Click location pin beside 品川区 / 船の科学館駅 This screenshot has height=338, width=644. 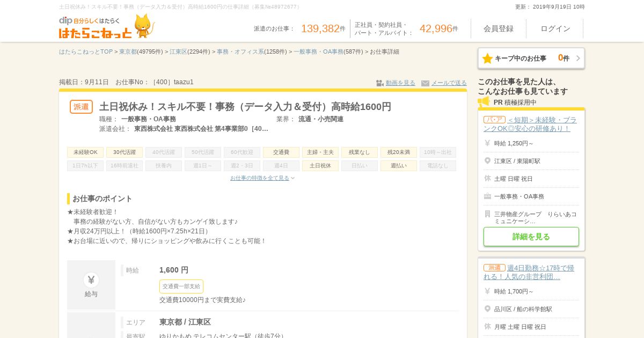coord(487,309)
